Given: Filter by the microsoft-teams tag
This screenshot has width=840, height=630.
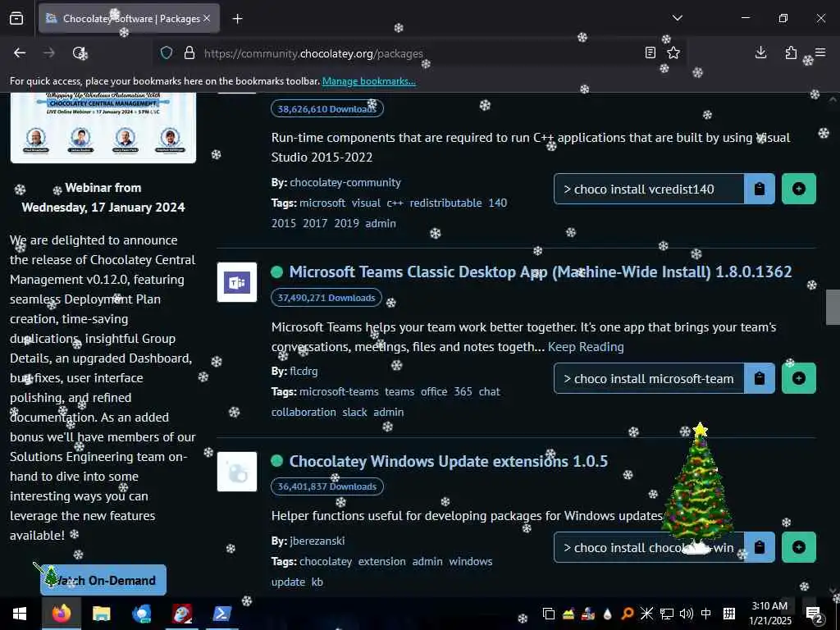Looking at the screenshot, I should (339, 391).
